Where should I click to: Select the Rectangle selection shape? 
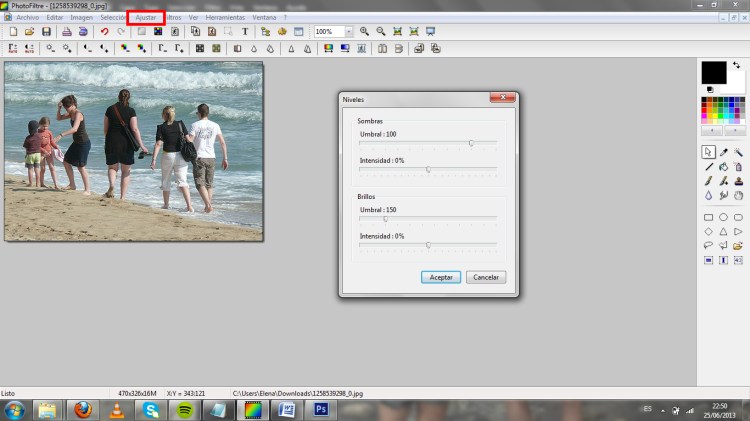(708, 217)
